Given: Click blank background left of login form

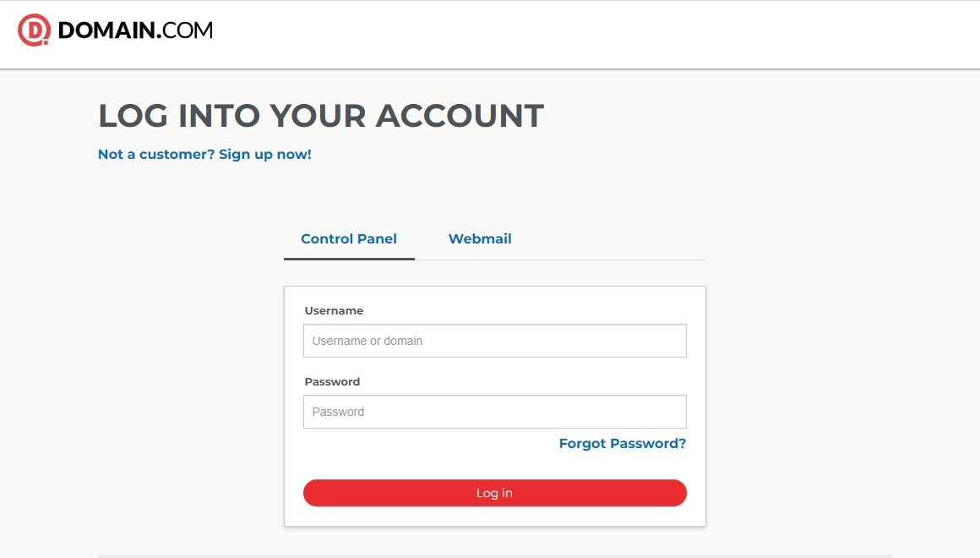Looking at the screenshot, I should [169, 380].
